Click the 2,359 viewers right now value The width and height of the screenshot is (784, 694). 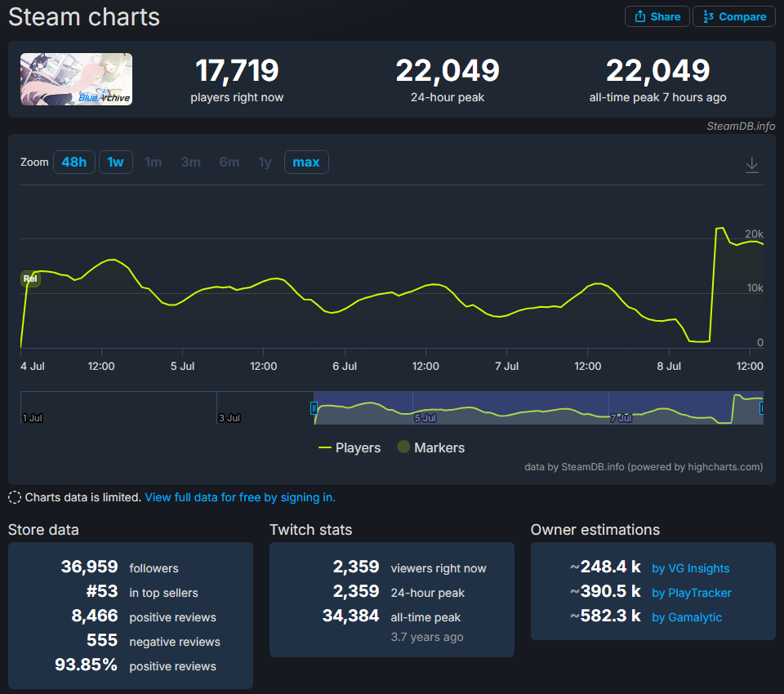[356, 567]
